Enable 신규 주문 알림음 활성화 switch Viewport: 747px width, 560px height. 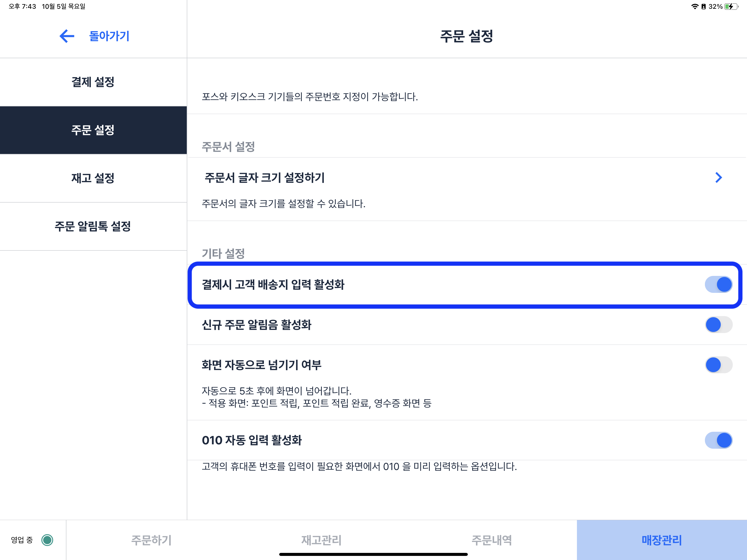pos(718,325)
